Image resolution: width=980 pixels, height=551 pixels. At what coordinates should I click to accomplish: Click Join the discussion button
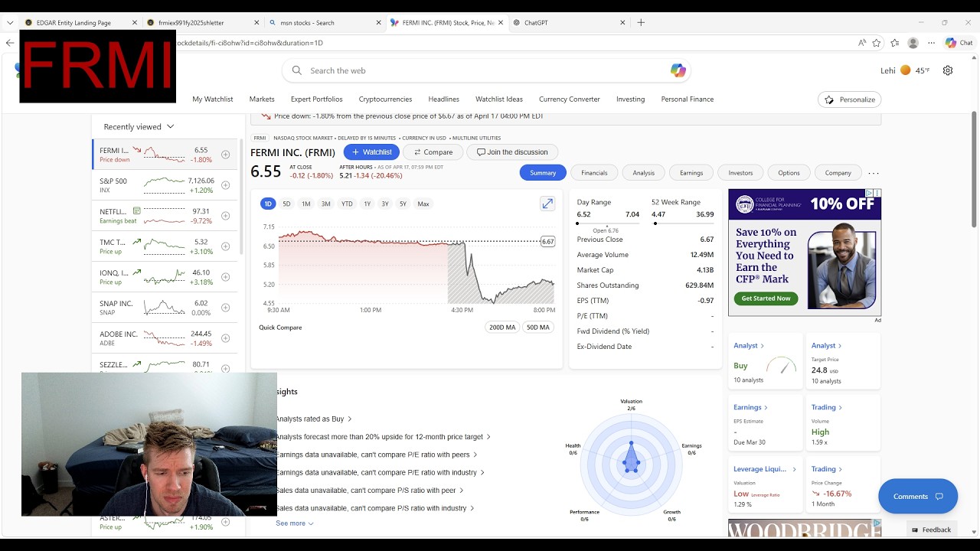512,152
